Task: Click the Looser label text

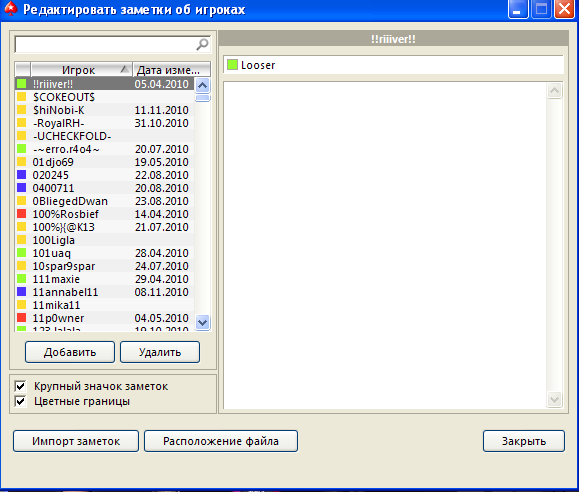Action: pyautogui.click(x=258, y=65)
